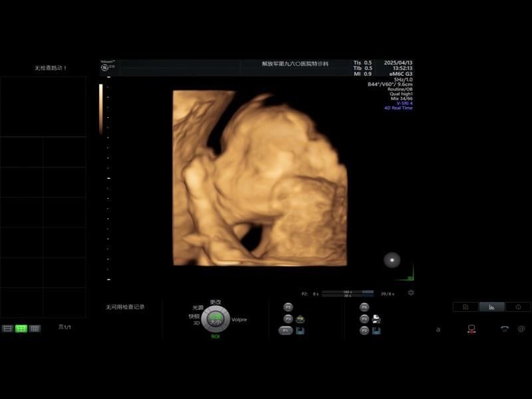Click the Routine/OB preset text
Viewport: 532px width, 399px height.
pos(400,89)
